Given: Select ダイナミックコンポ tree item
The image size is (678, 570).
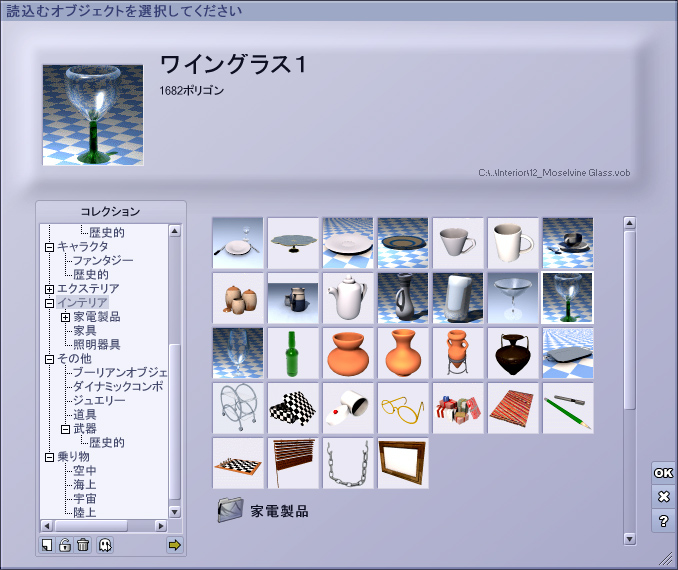Looking at the screenshot, I should point(118,387).
